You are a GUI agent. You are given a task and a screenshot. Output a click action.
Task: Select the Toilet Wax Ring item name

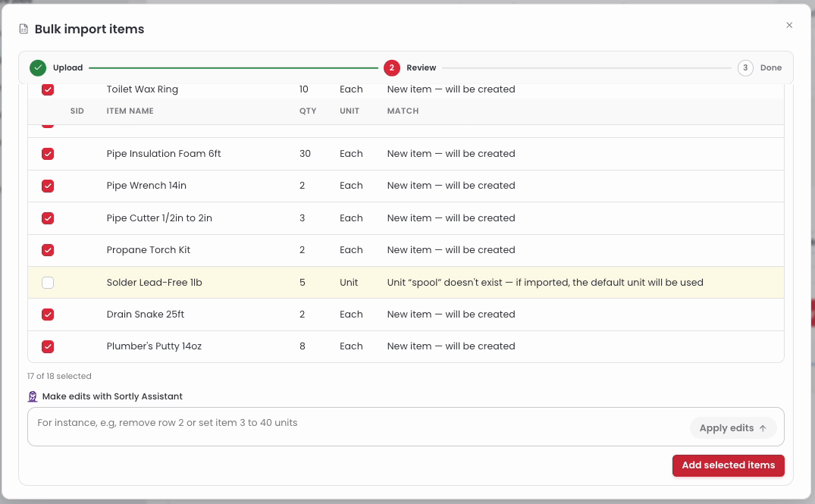(143, 89)
